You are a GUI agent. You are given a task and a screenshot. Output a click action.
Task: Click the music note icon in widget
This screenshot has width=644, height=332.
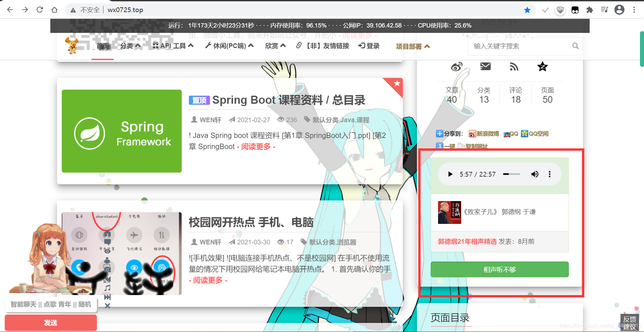click(x=107, y=288)
